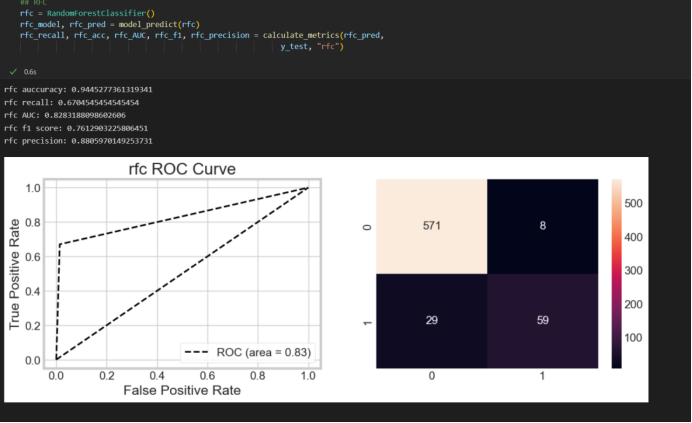The width and height of the screenshot is (692, 423).
Task: Click the 0.6s execution time label
Action: pyautogui.click(x=30, y=72)
